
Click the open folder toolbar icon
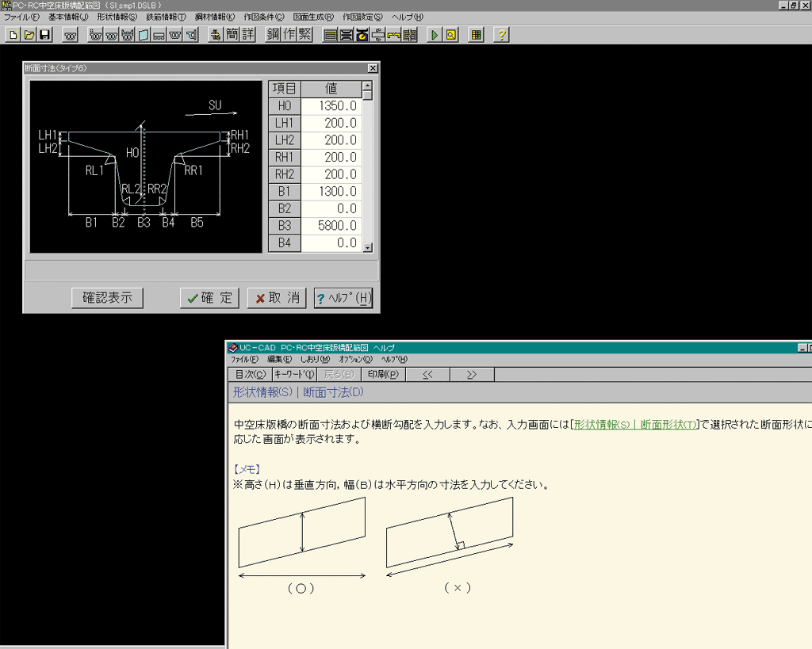pos(29,35)
